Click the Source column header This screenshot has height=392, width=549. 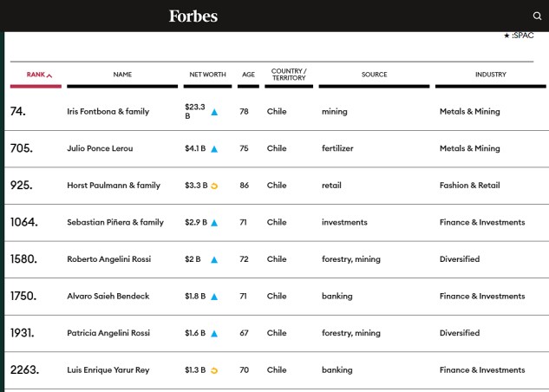(374, 75)
